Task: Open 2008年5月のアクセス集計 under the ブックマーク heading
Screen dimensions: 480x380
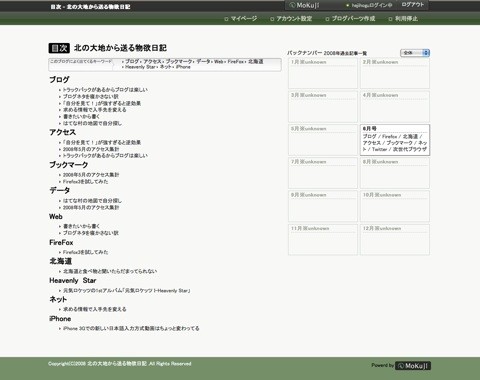Action: pos(91,175)
